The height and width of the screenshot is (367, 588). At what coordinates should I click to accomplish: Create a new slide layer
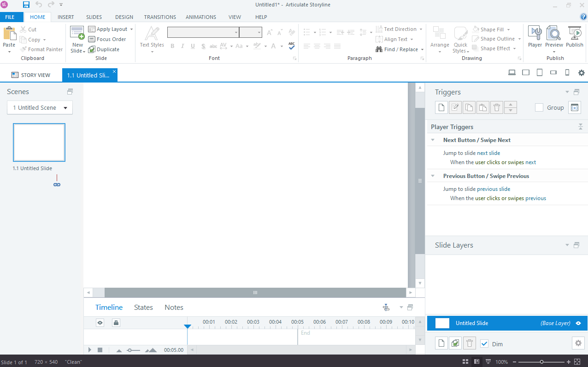(x=441, y=343)
